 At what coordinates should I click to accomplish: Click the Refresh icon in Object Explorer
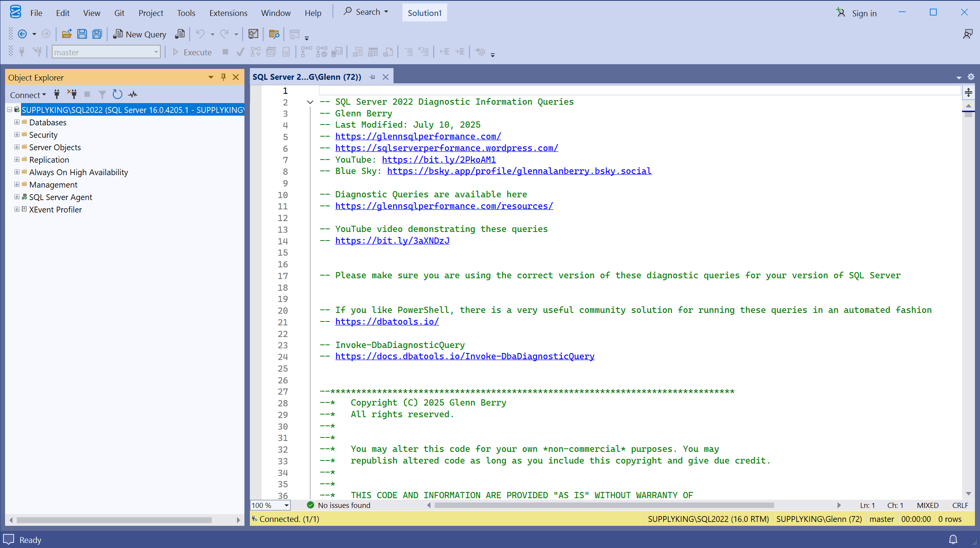[x=117, y=95]
